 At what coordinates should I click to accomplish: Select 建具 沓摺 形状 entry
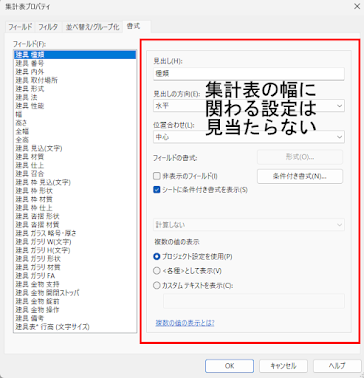[75, 216]
